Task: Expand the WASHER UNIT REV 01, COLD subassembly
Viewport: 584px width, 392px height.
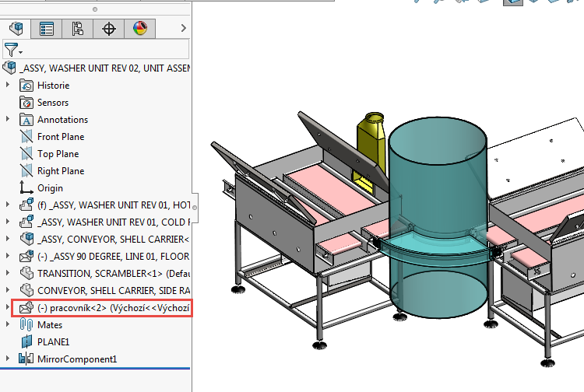Action: [8, 221]
